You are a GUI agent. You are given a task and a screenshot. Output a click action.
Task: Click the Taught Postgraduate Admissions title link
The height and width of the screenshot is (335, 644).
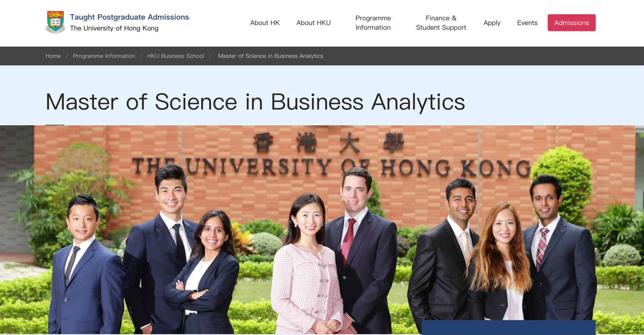click(129, 17)
